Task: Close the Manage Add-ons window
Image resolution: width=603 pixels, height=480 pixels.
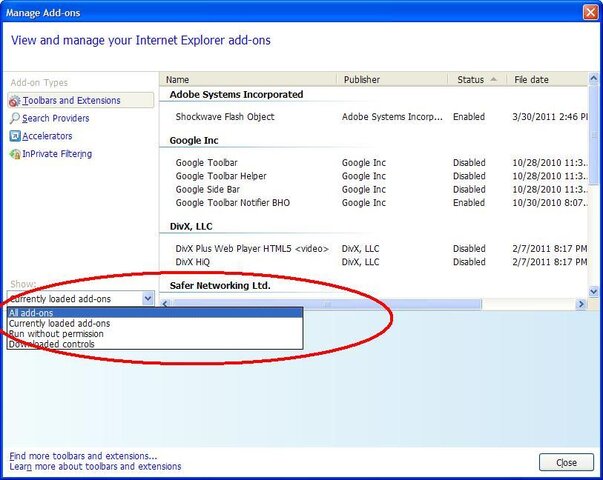Action: 590,12
